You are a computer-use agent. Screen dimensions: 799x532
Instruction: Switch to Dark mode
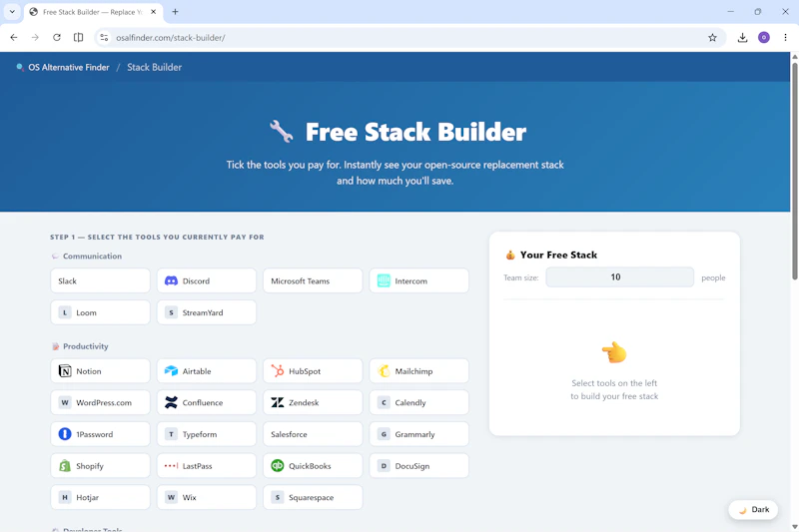[x=753, y=510]
